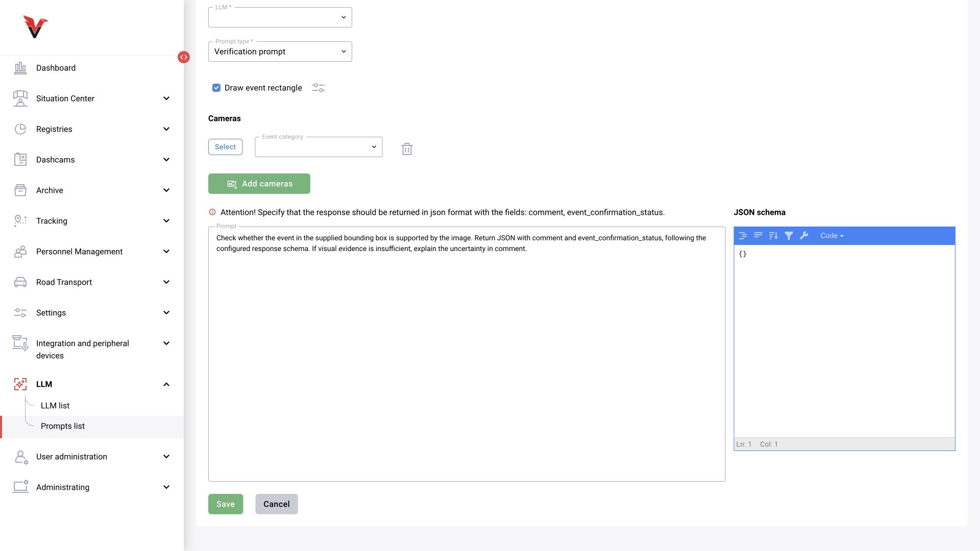
Task: Click the Dashcams icon
Action: (20, 160)
